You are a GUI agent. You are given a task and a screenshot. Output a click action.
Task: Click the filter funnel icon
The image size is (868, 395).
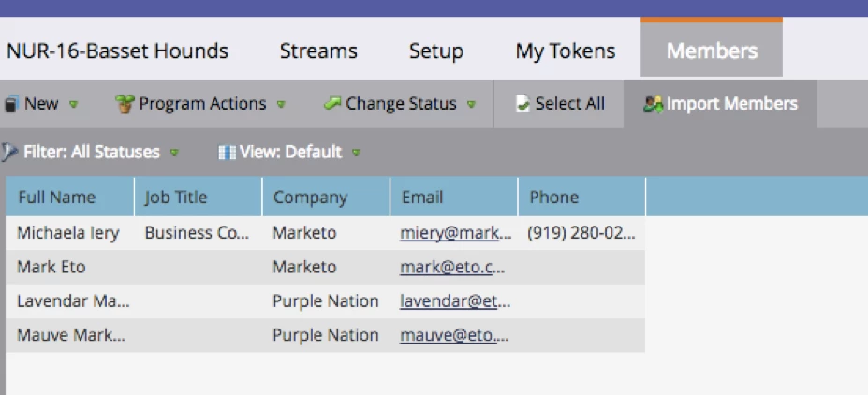pos(8,152)
